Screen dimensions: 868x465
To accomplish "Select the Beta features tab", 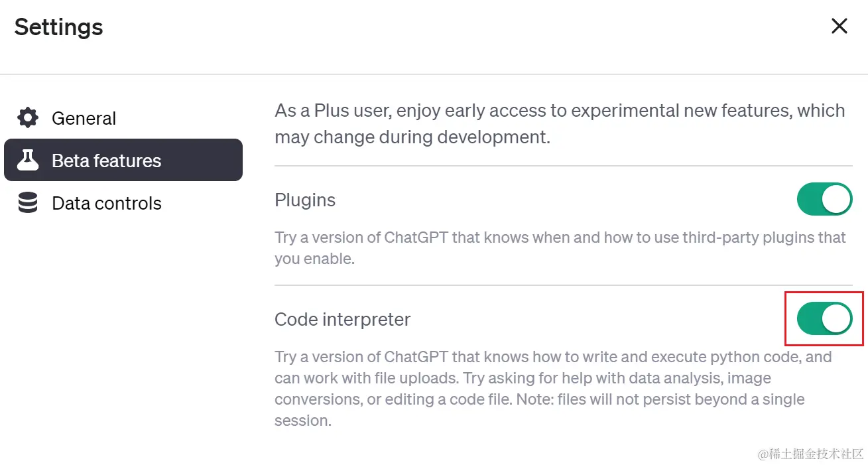I will tap(106, 160).
